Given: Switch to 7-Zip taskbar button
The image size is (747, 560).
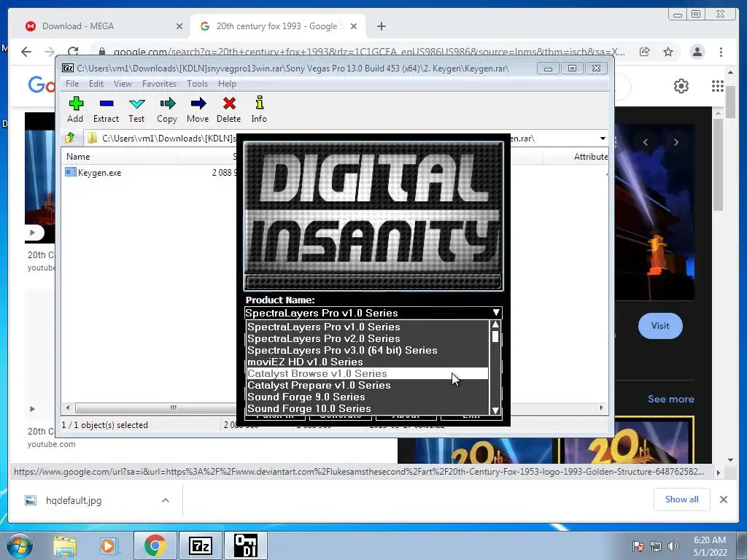Looking at the screenshot, I should [201, 545].
